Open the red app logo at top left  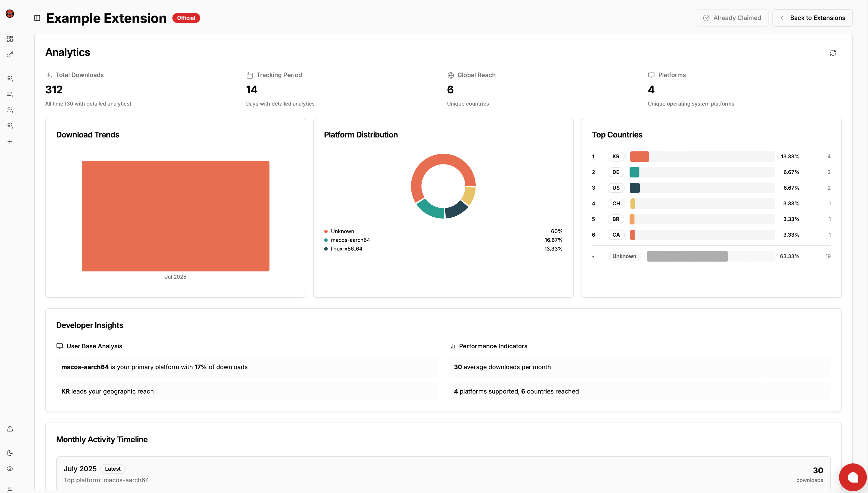click(x=10, y=14)
